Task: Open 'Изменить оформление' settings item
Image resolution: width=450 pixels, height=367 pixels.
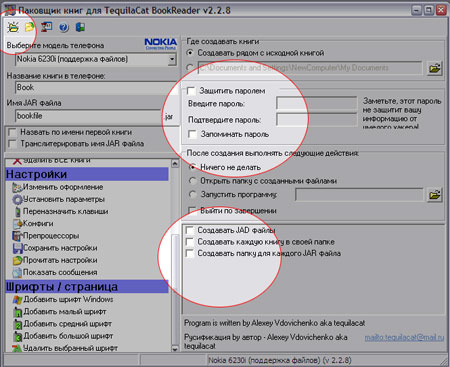Action: (63, 188)
